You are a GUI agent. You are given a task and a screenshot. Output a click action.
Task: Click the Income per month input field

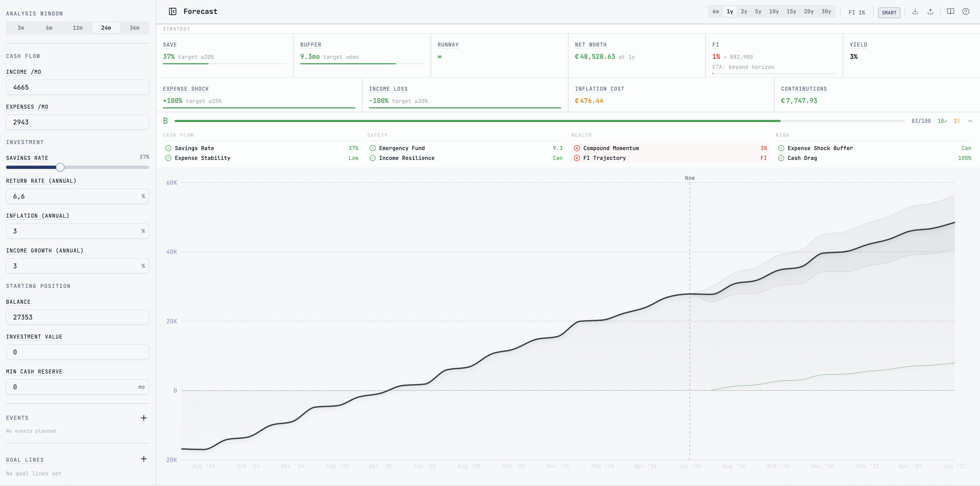pos(78,87)
